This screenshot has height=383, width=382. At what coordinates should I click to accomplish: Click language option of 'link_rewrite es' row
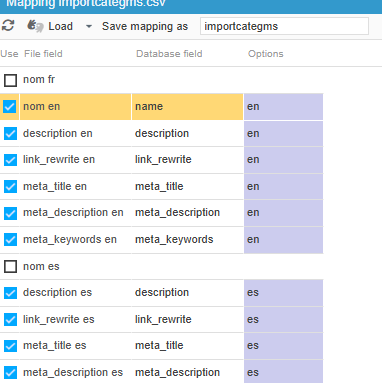[283, 319]
